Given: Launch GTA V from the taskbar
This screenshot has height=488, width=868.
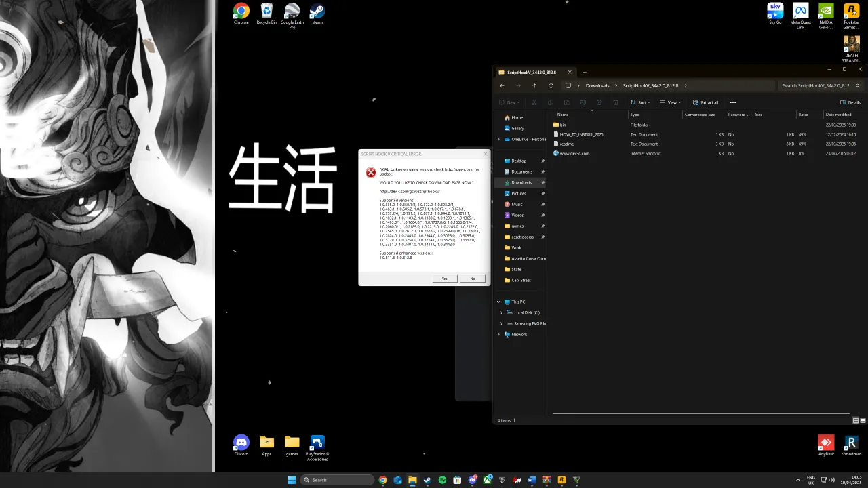Looking at the screenshot, I should (576, 480).
